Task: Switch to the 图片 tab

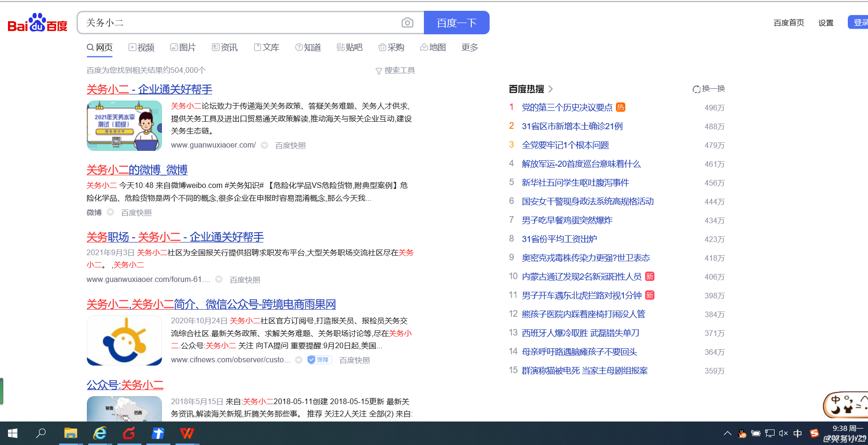Action: (183, 47)
